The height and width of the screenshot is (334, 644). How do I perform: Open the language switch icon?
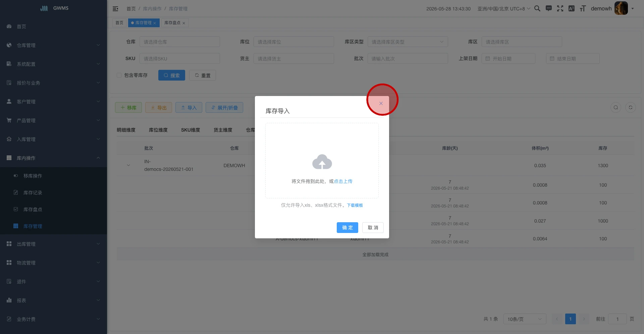572,8
